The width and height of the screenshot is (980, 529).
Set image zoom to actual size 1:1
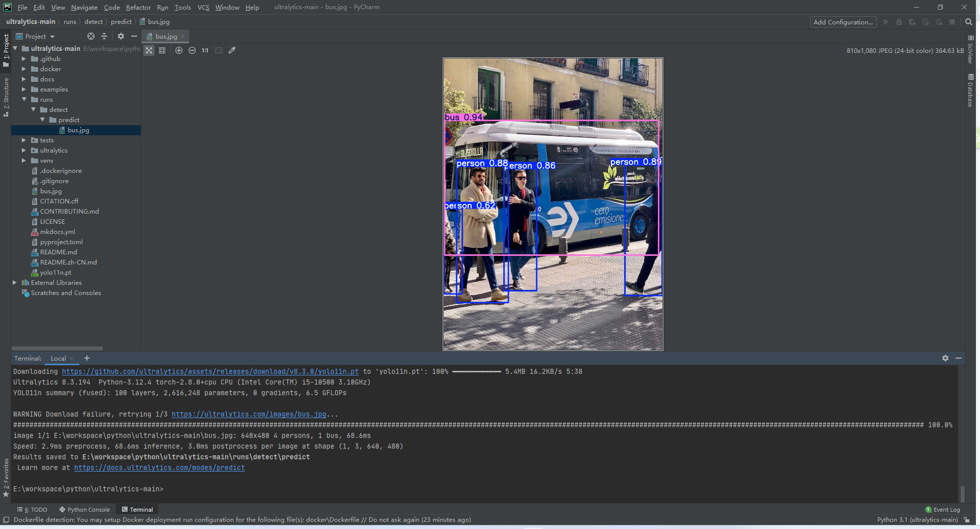click(x=205, y=50)
